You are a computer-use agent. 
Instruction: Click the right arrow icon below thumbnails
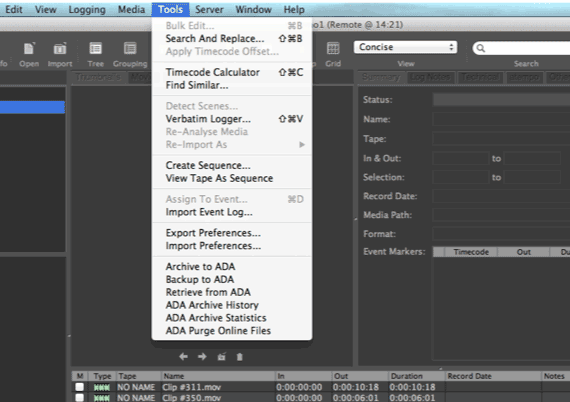coord(202,357)
